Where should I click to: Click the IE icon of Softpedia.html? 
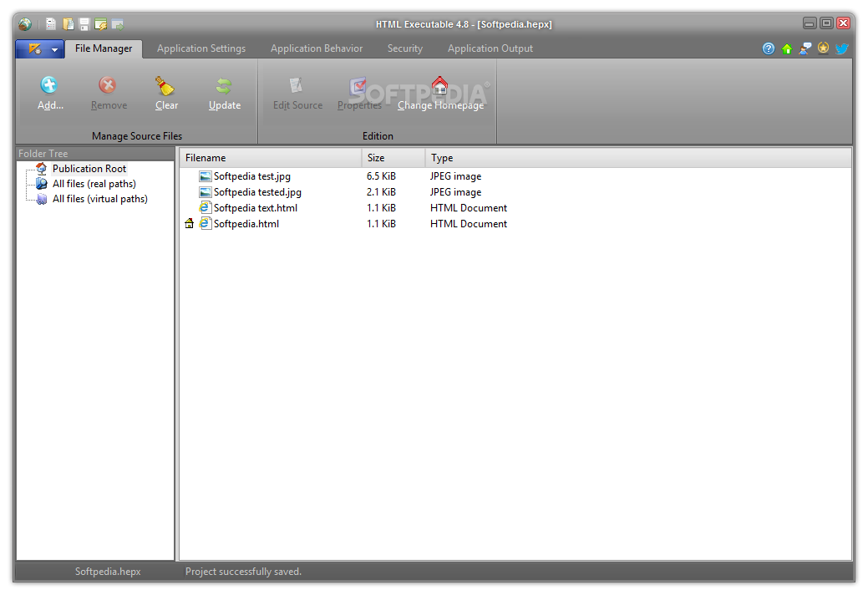point(206,224)
